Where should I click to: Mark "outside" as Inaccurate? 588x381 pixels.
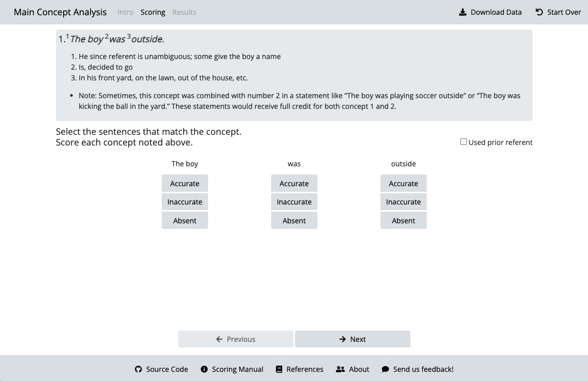click(403, 202)
